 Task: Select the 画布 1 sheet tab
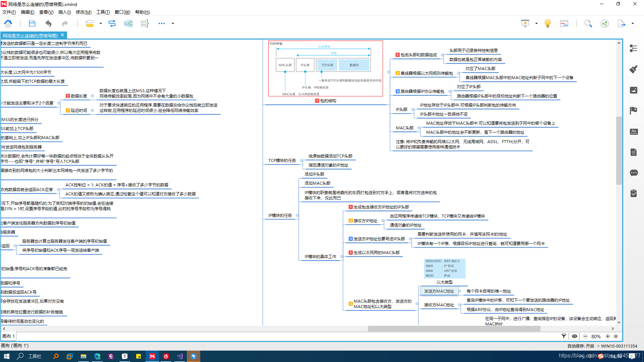(x=9, y=336)
